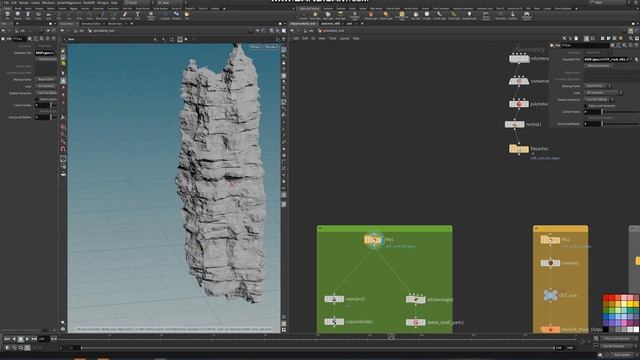This screenshot has height=360, width=640.
Task: Click the Ambient Light shelf tool
Action: [469, 16]
